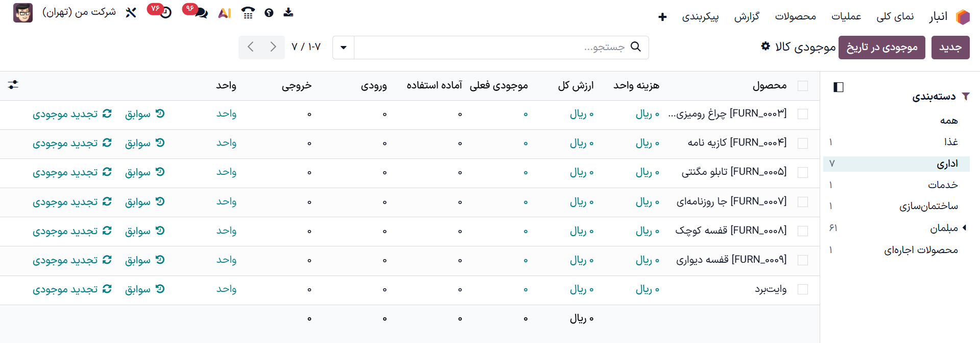The width and height of the screenshot is (980, 343).
Task: Check the تابلو مگنتی row checkbox
Action: [x=803, y=172]
